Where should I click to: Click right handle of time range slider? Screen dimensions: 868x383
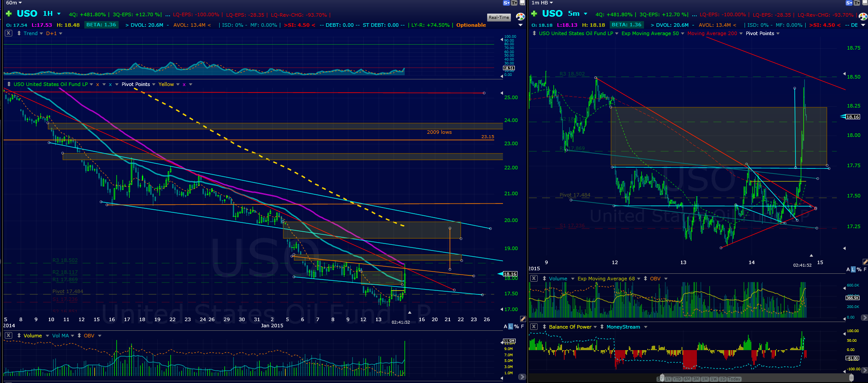click(851, 378)
